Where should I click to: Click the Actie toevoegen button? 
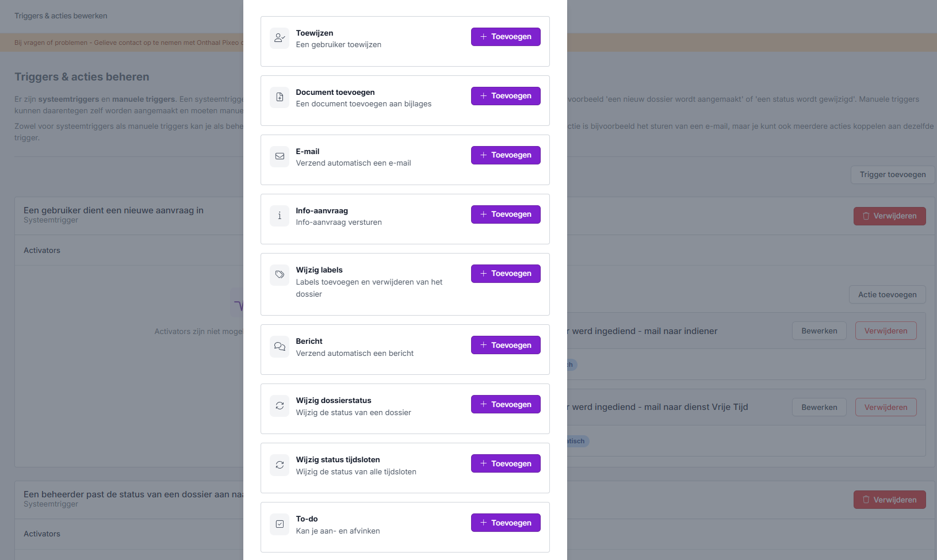(887, 295)
